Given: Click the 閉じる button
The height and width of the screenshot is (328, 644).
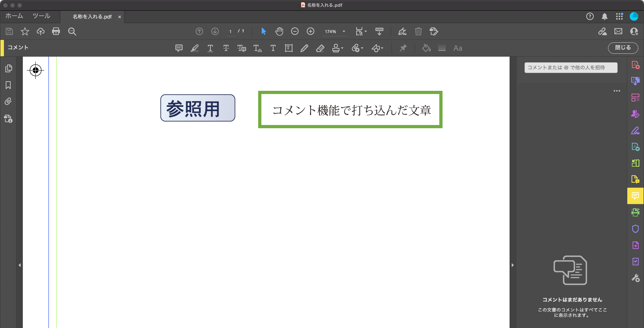Looking at the screenshot, I should tap(623, 48).
